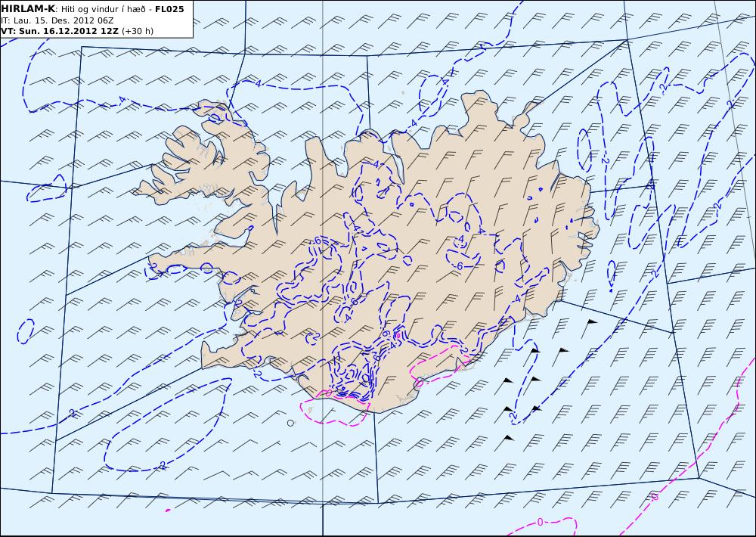
Task: Click the 'IT: Lau. 15. Des. 2012 06Z' line
Action: coord(58,20)
